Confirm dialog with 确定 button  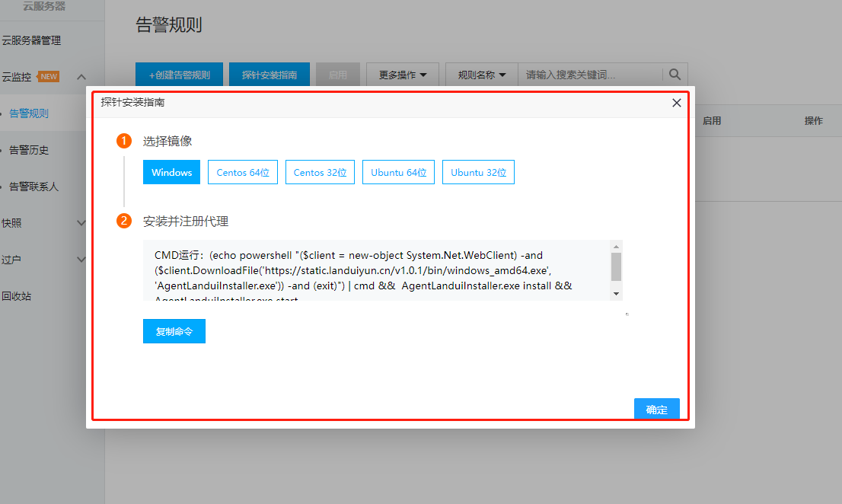[656, 410]
